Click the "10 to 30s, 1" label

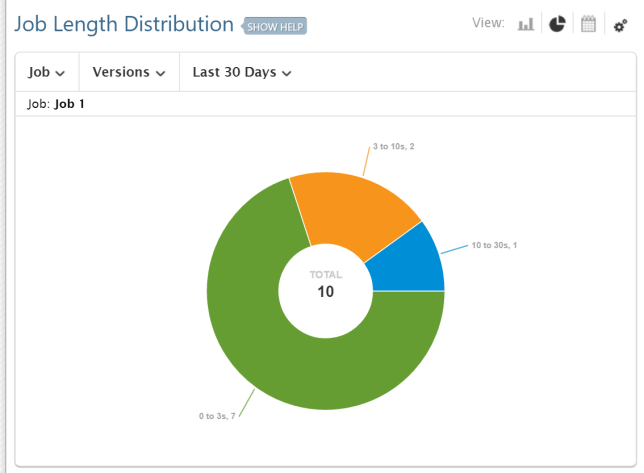pyautogui.click(x=493, y=245)
